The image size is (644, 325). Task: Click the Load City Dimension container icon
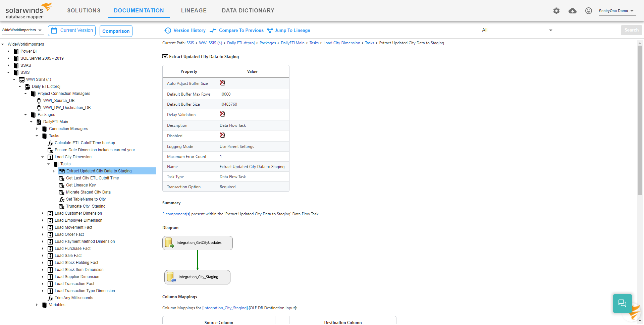[x=50, y=157]
